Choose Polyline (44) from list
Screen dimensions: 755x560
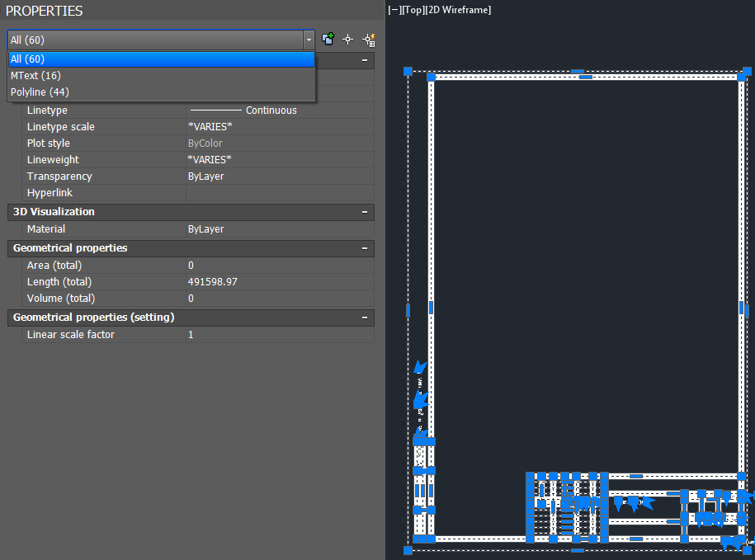click(161, 92)
